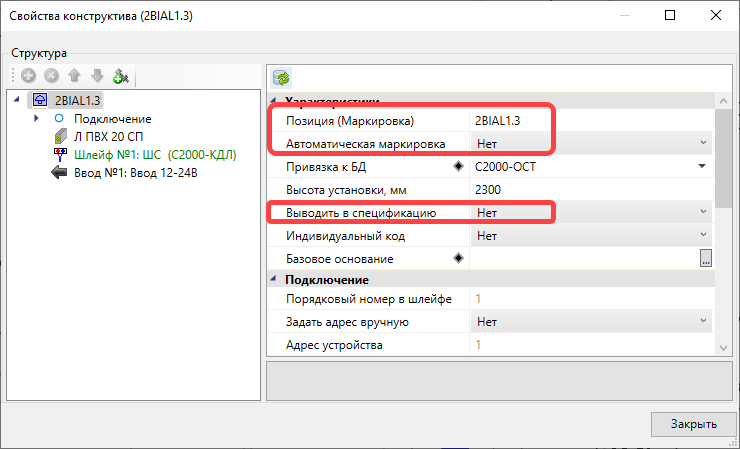Click the move down arrow icon
The image size is (740, 449).
pos(97,76)
